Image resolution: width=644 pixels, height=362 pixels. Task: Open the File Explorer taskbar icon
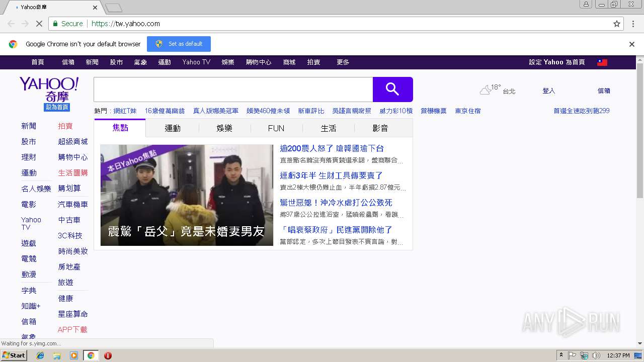coord(57,355)
